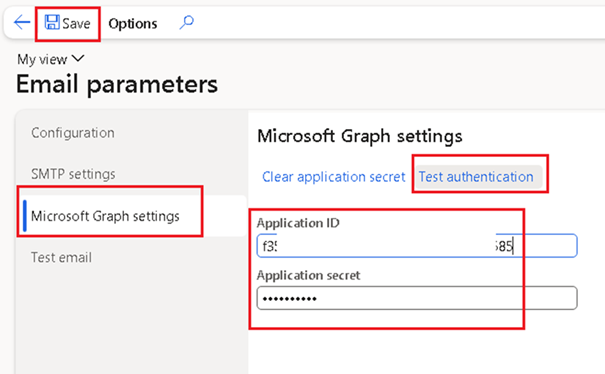Open the Options menu

[133, 24]
